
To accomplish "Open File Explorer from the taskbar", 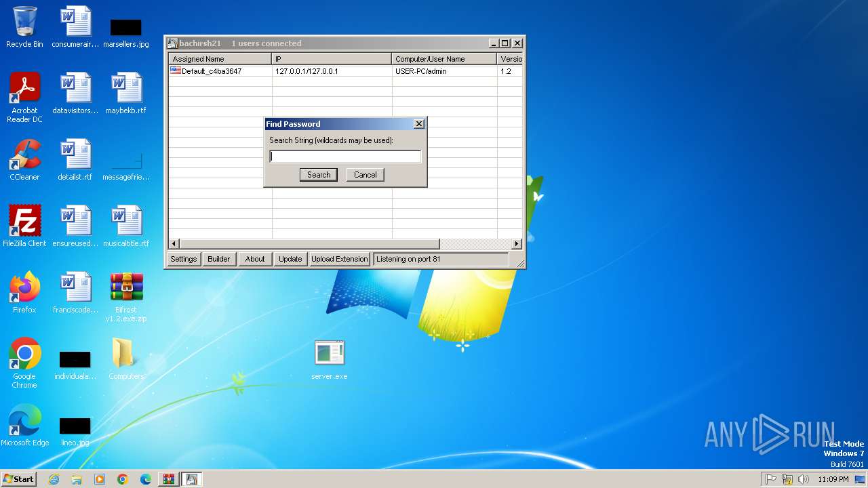I will click(77, 479).
